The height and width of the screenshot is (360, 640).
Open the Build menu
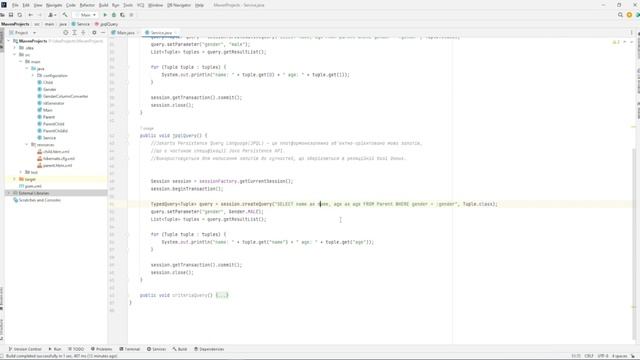click(x=104, y=5)
